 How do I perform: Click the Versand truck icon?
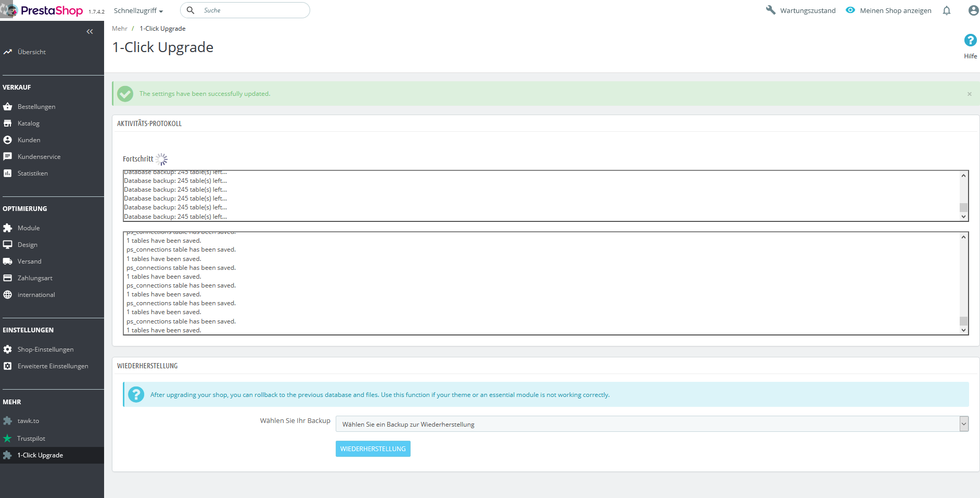click(x=8, y=262)
